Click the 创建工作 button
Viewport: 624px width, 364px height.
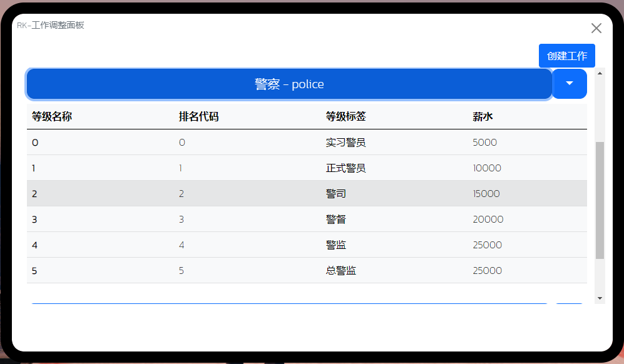pyautogui.click(x=566, y=56)
